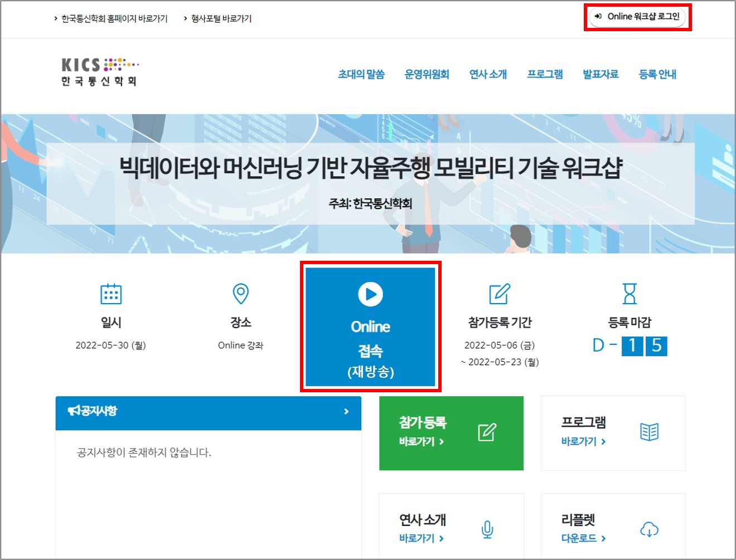Click the open book icon in 프로그램 card
The image size is (736, 560).
pyautogui.click(x=649, y=432)
